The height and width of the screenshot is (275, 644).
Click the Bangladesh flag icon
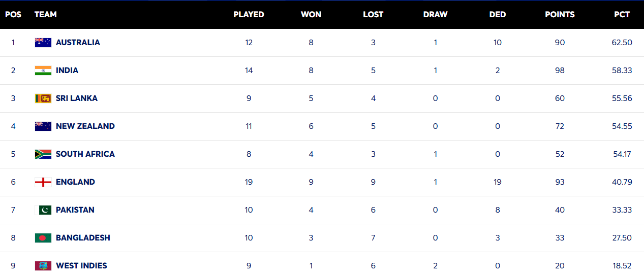(x=43, y=238)
